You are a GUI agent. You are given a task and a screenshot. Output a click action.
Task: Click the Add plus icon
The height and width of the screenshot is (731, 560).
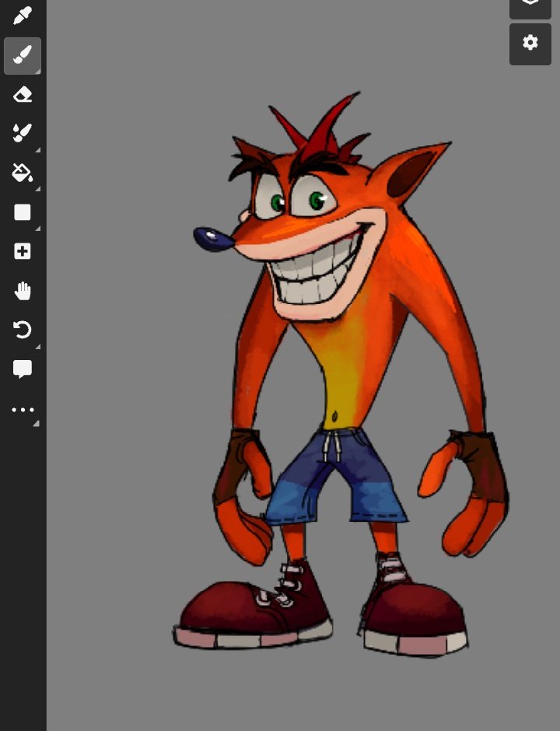coord(23,252)
